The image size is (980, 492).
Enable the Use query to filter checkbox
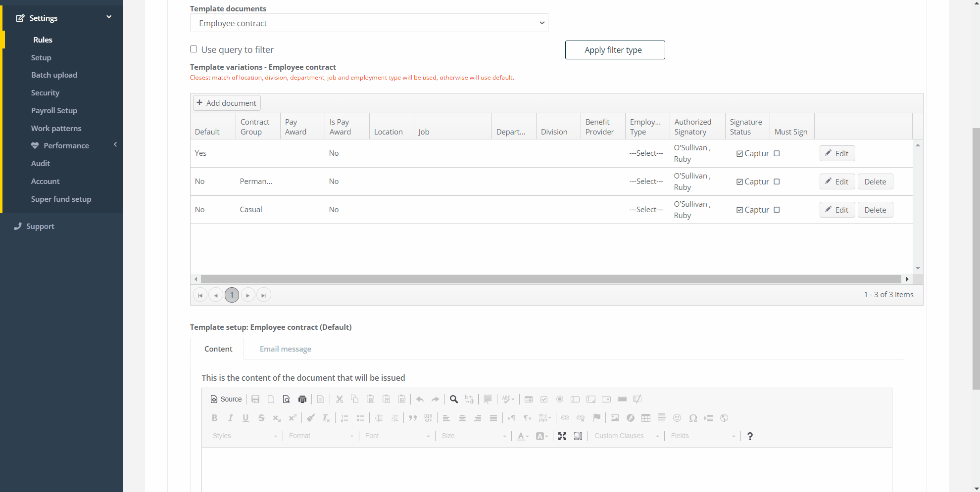click(x=194, y=49)
